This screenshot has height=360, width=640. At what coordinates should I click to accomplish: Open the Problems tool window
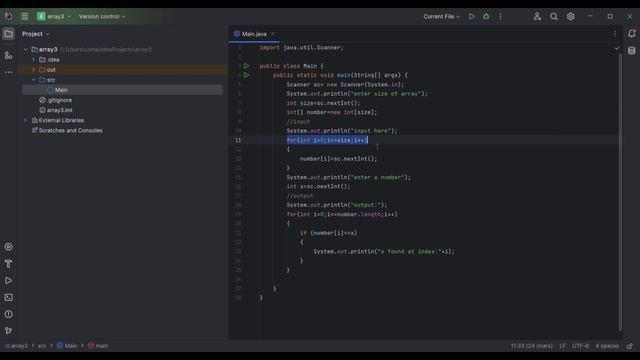coord(9,314)
